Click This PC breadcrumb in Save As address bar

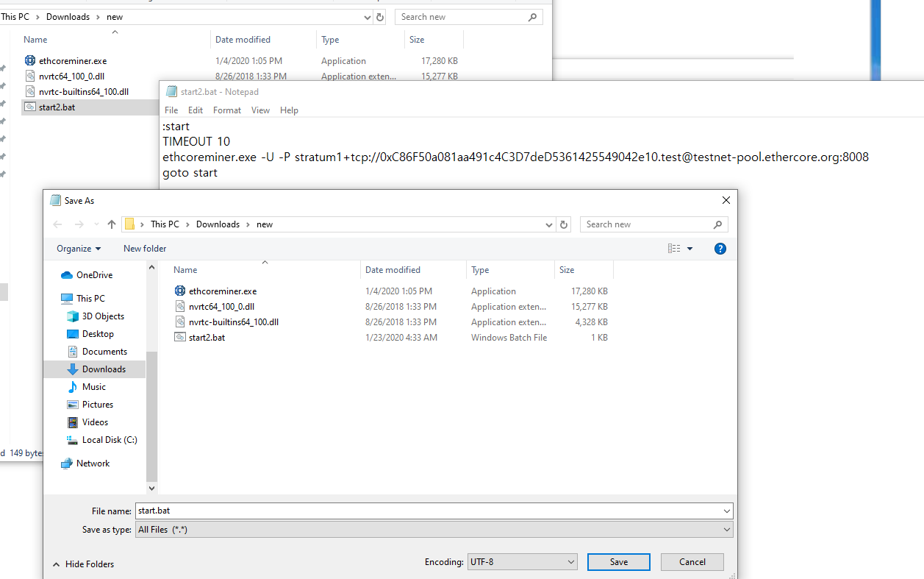[x=165, y=224]
